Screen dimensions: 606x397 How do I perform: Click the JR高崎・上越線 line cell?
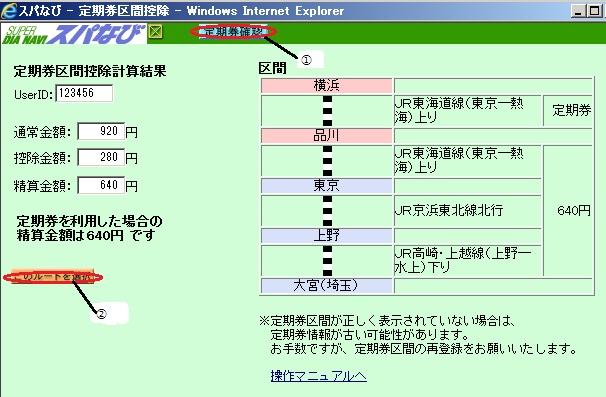pyautogui.click(x=467, y=261)
